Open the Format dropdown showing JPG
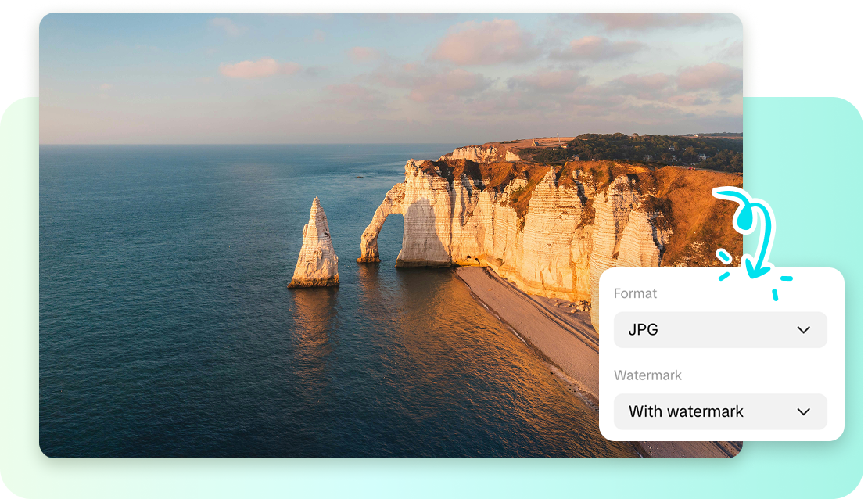 [x=719, y=330]
